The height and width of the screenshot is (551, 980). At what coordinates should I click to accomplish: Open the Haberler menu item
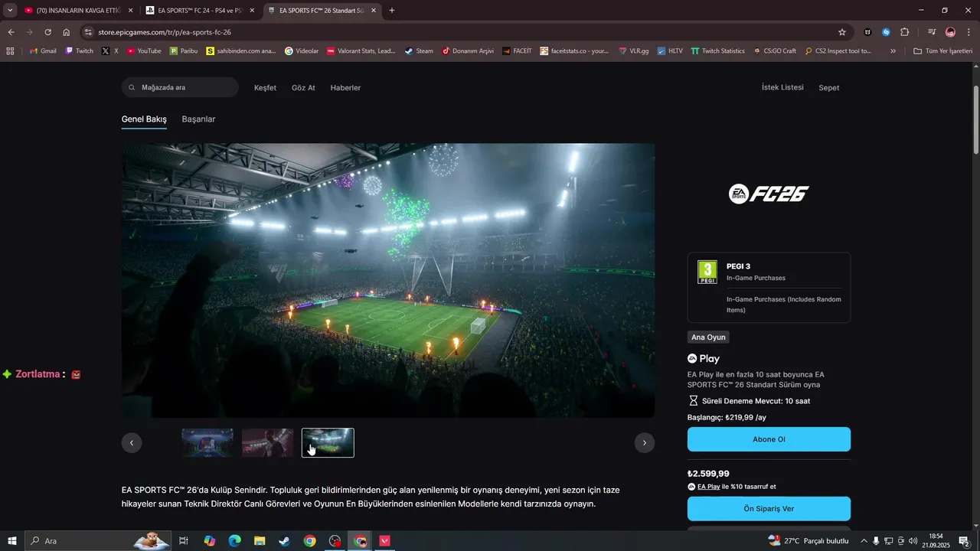pyautogui.click(x=345, y=88)
